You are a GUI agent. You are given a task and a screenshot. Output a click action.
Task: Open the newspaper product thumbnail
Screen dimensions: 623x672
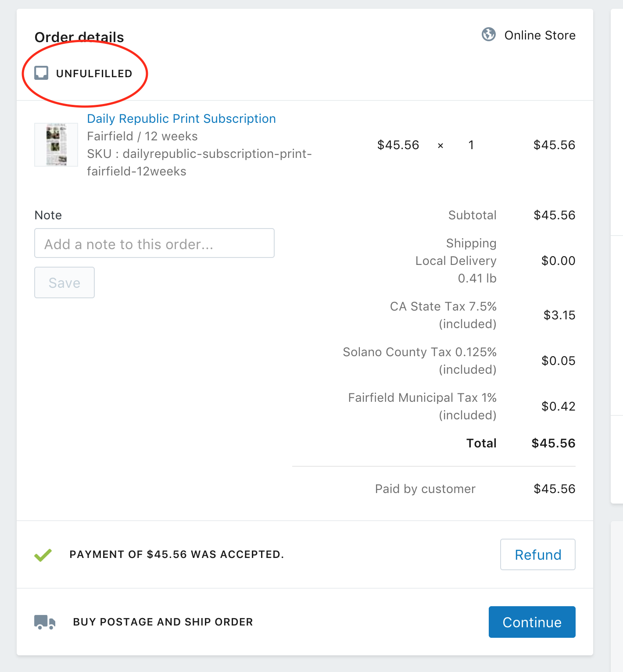(x=56, y=145)
